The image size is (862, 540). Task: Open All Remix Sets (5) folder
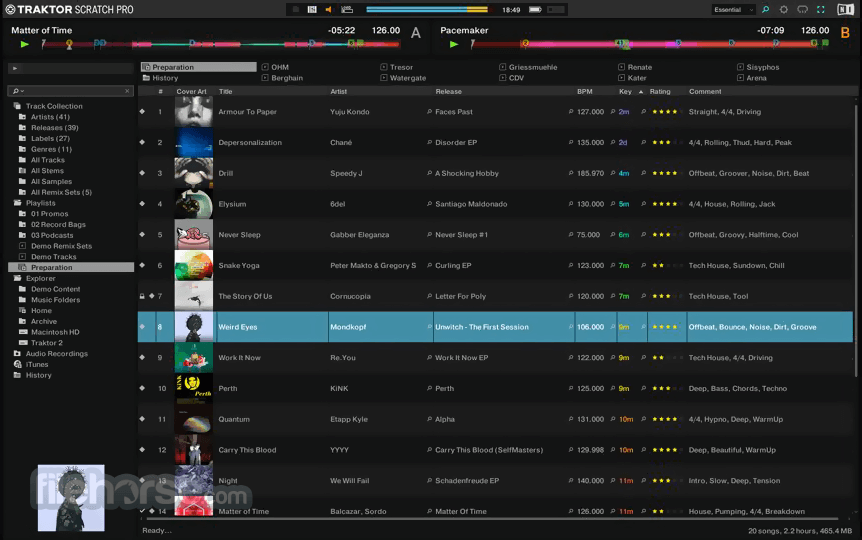click(x=56, y=192)
